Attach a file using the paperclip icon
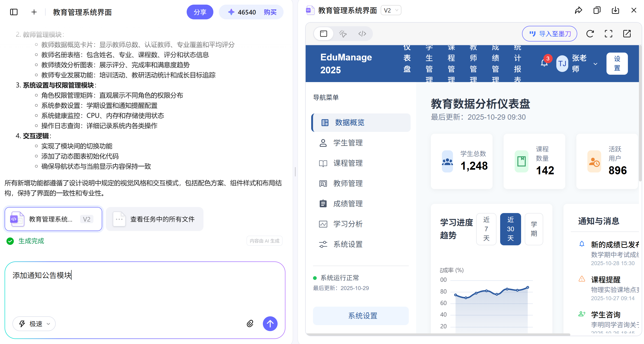 [250, 323]
